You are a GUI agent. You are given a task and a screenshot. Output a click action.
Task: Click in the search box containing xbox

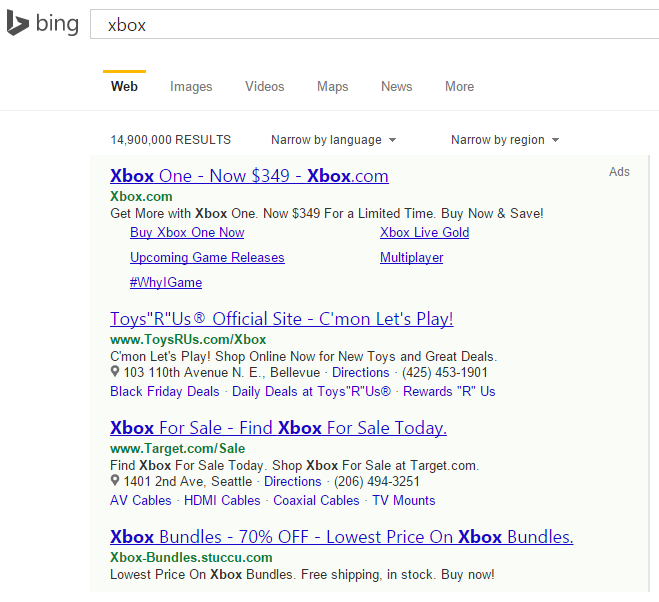tap(370, 25)
